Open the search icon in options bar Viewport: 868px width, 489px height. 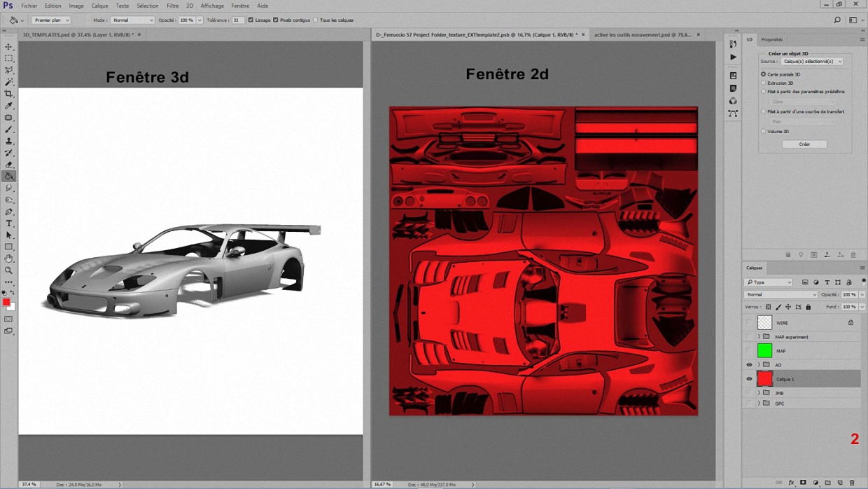pyautogui.click(x=837, y=20)
